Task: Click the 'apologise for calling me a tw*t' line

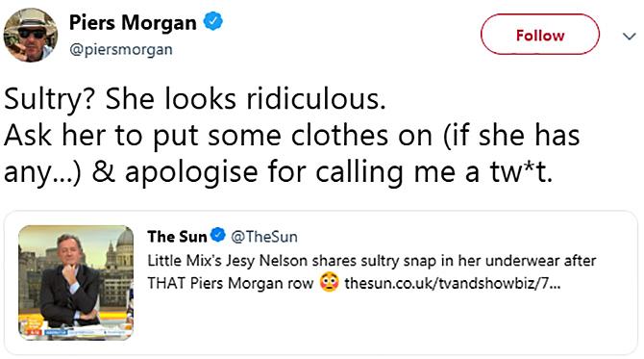Action: click(338, 172)
